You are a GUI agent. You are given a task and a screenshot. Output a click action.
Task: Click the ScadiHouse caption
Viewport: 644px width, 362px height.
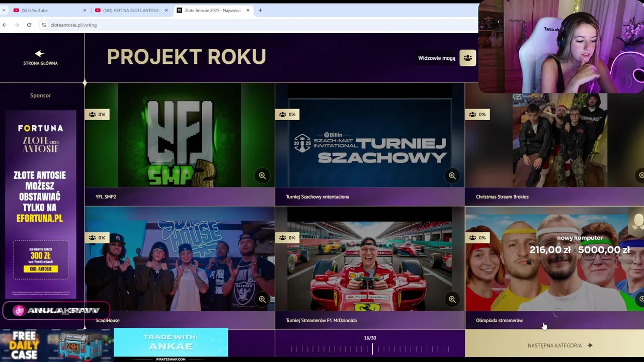[108, 320]
